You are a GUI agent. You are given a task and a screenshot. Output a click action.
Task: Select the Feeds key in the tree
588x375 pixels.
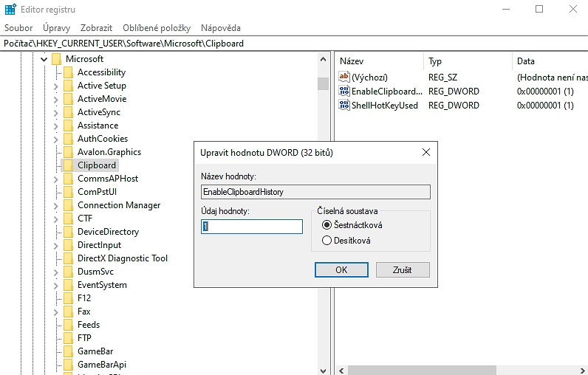pyautogui.click(x=89, y=325)
